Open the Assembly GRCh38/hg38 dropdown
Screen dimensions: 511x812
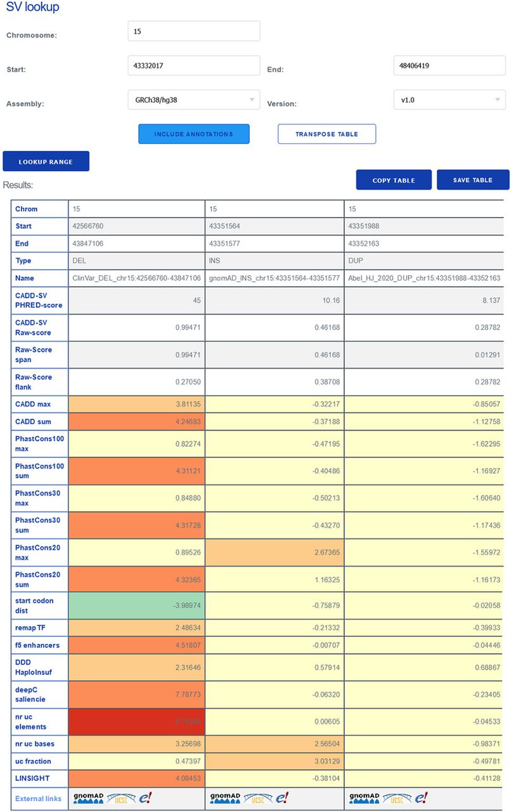[x=193, y=100]
